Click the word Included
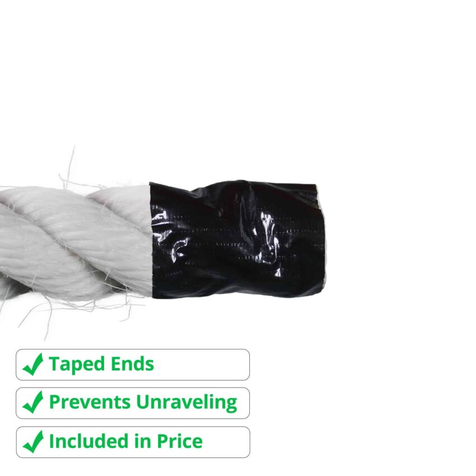Image resolution: width=476 pixels, height=476 pixels. point(88,441)
